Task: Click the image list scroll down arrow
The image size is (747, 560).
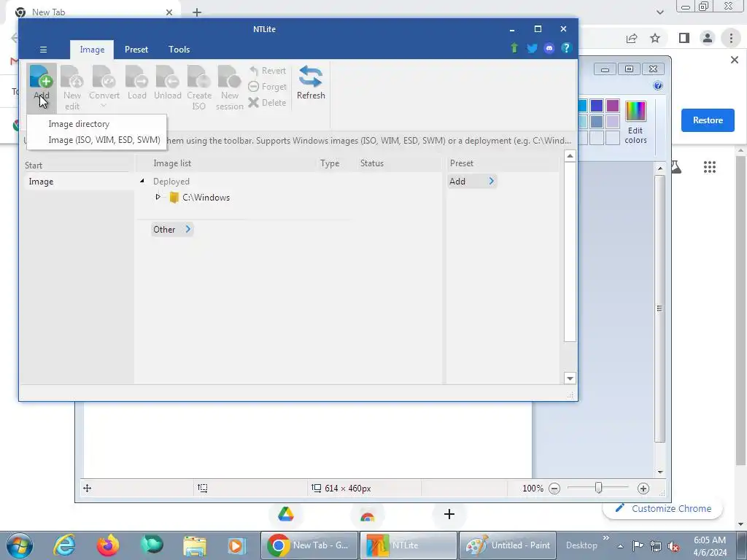Action: (x=570, y=378)
